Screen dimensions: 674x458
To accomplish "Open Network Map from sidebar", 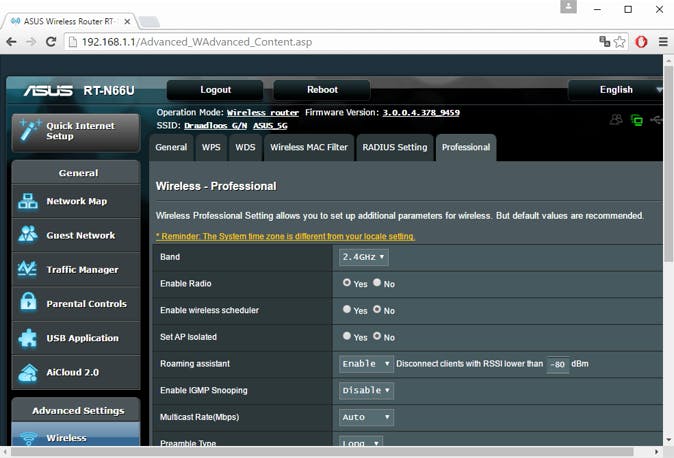I will (x=76, y=201).
